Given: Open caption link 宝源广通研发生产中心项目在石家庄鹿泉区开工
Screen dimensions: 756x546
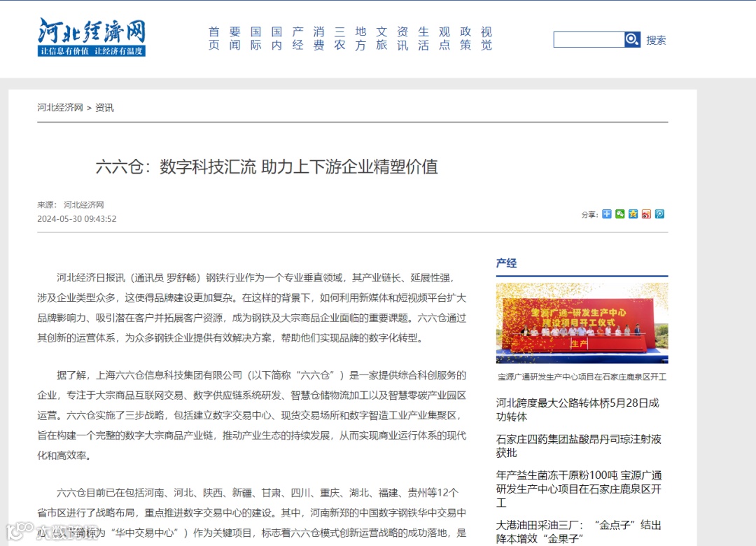Looking at the screenshot, I should click(582, 377).
